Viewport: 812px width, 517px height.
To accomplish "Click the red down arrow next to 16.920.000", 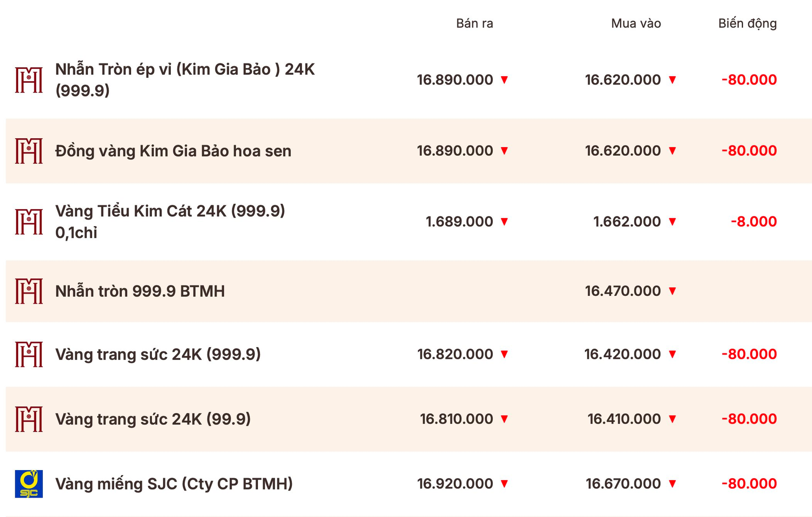I will point(504,484).
